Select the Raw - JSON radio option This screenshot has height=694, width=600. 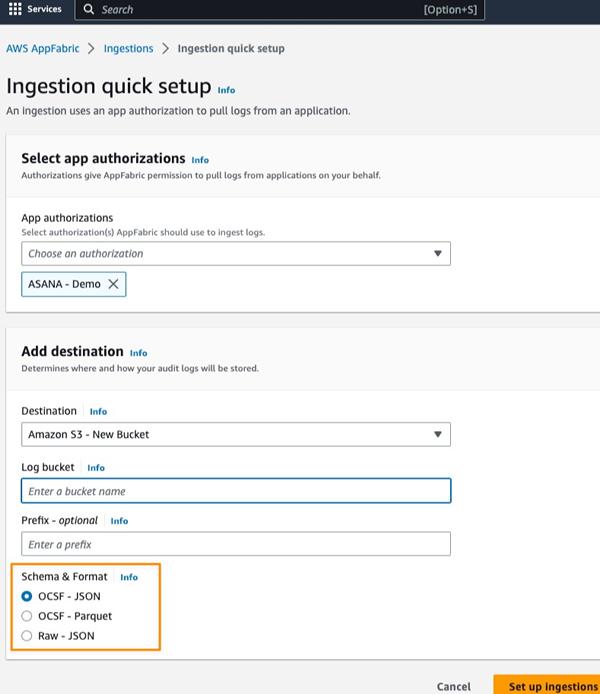pos(27,636)
